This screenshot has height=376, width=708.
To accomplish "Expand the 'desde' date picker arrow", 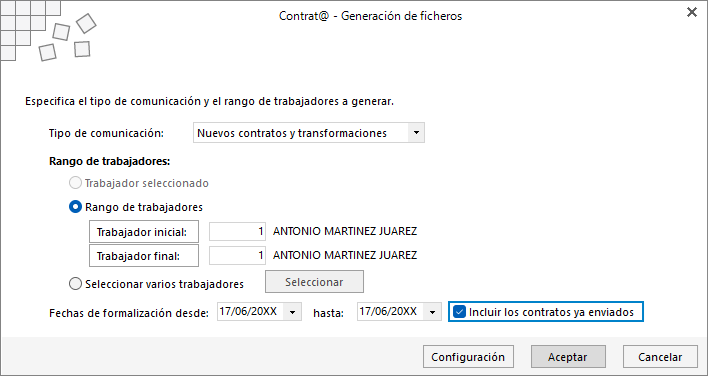I will pyautogui.click(x=293, y=312).
